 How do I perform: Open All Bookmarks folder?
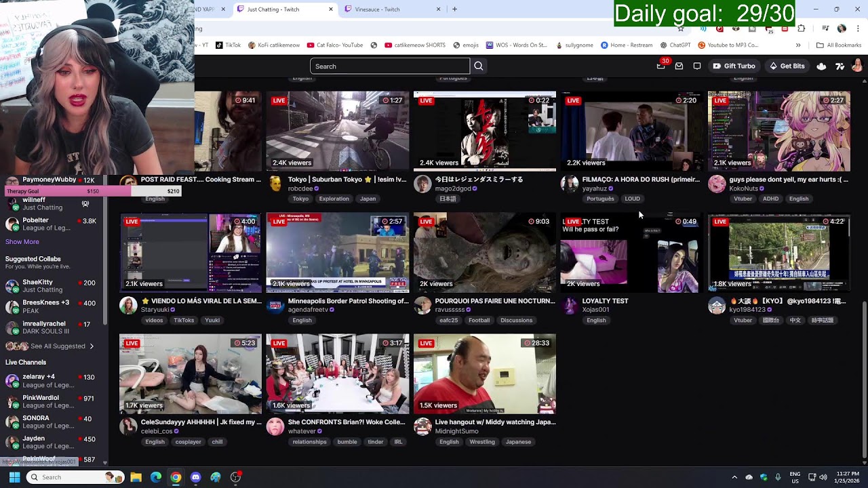click(x=839, y=45)
